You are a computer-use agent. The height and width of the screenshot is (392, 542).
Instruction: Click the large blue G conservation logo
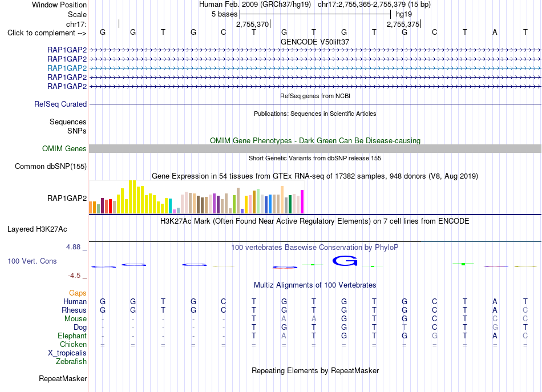click(x=345, y=261)
